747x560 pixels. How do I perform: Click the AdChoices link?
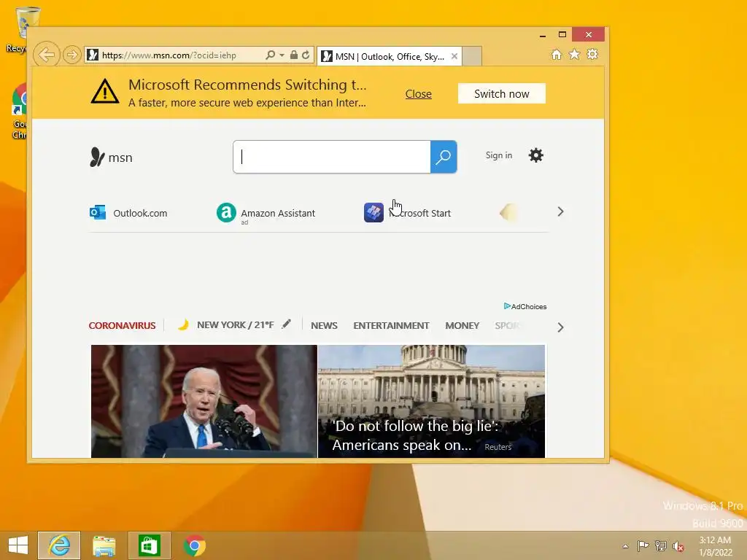pyautogui.click(x=525, y=306)
